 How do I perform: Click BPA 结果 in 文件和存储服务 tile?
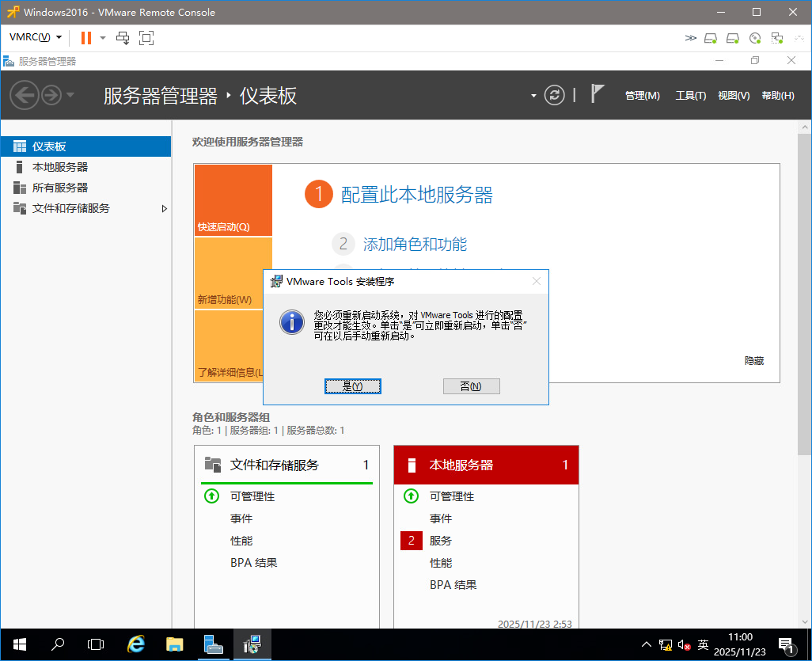pos(254,563)
